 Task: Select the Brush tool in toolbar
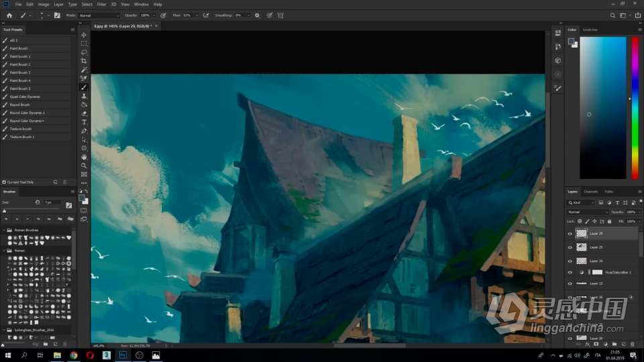click(x=84, y=87)
